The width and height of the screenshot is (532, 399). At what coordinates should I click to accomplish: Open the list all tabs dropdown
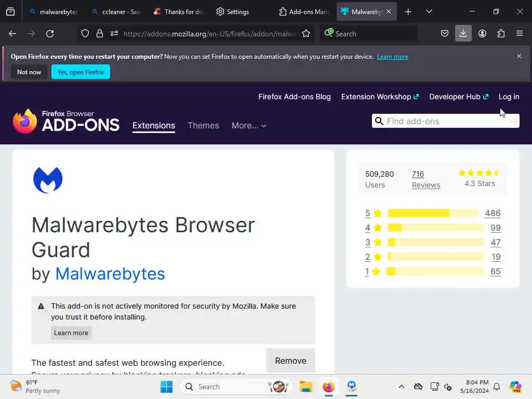[x=429, y=12]
